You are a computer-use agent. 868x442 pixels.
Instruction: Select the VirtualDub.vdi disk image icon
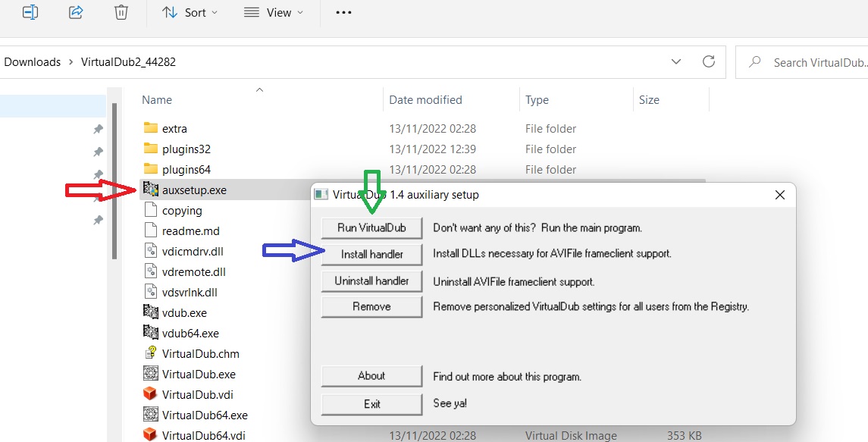coord(151,394)
